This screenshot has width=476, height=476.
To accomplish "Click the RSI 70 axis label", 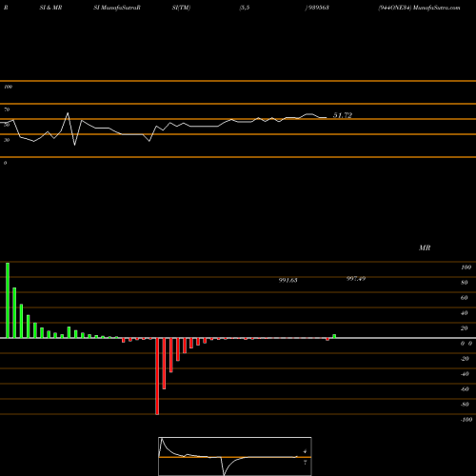I will pyautogui.click(x=7, y=109).
